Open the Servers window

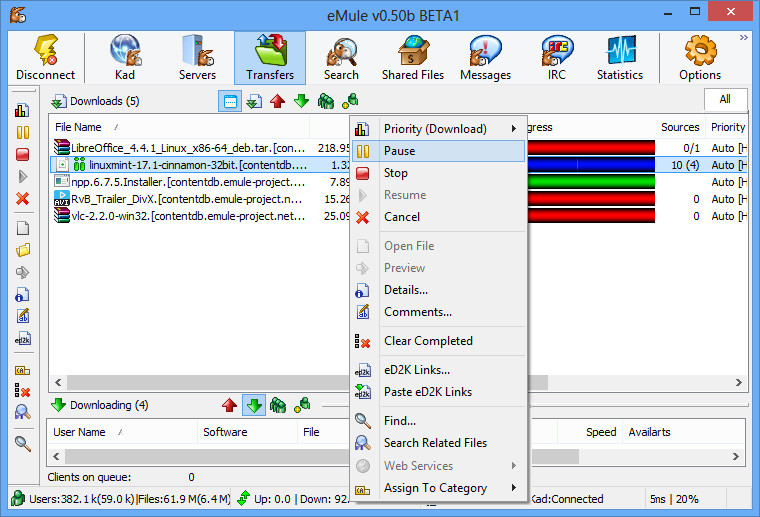click(197, 58)
